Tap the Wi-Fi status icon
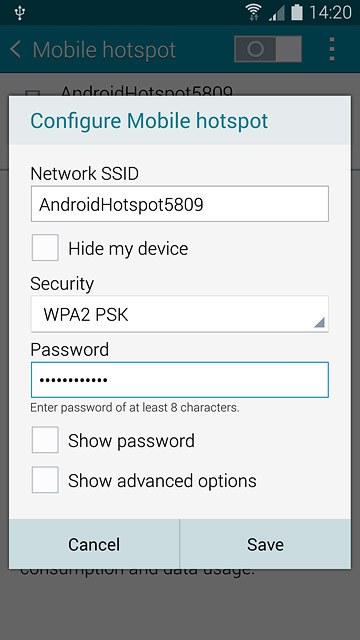The image size is (360, 640). 254,12
